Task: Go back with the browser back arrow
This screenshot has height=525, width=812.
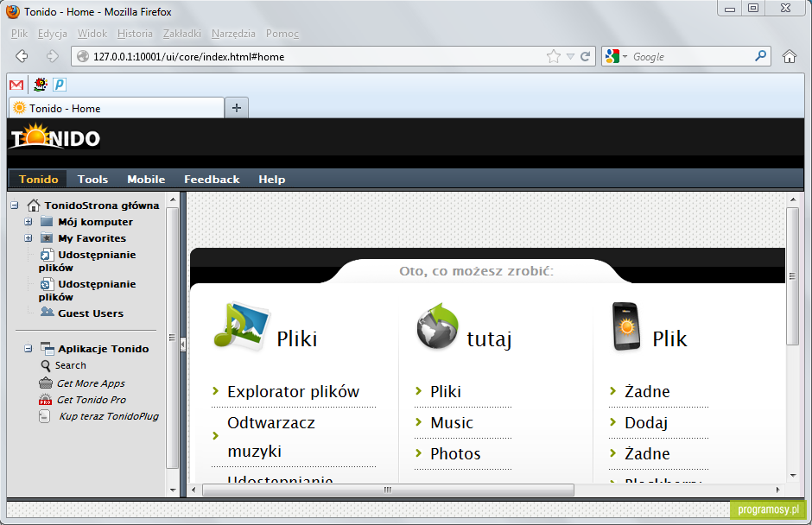Action: [x=22, y=56]
